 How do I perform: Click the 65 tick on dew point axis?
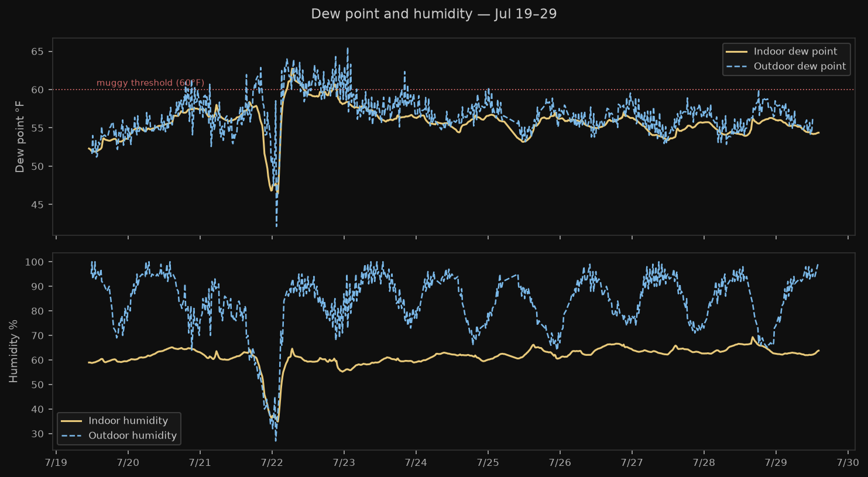pyautogui.click(x=37, y=52)
